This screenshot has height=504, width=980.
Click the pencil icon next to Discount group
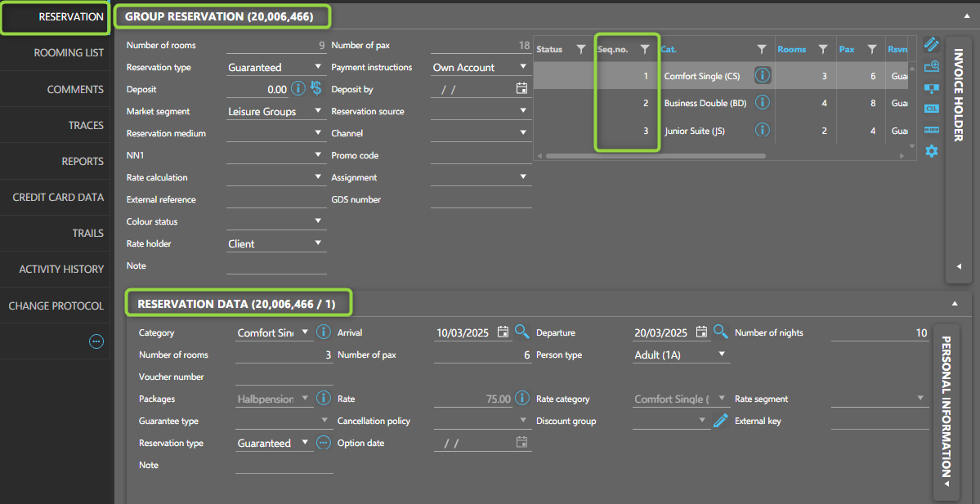point(720,421)
